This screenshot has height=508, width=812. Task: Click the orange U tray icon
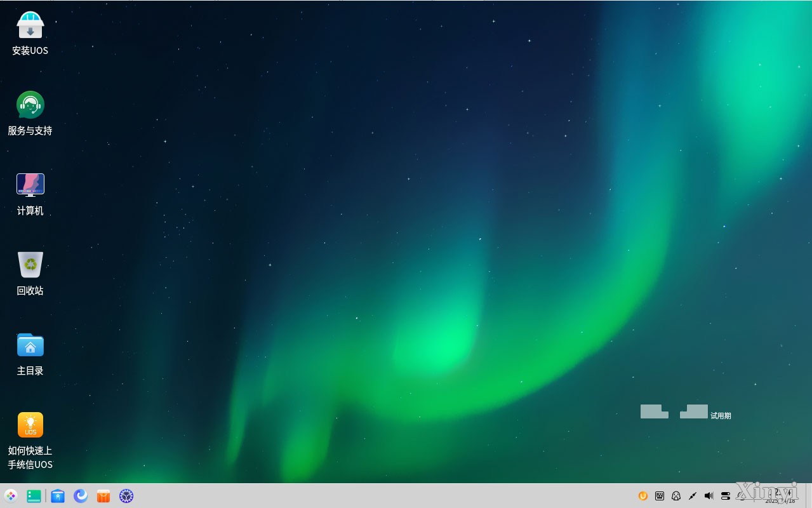pos(643,496)
